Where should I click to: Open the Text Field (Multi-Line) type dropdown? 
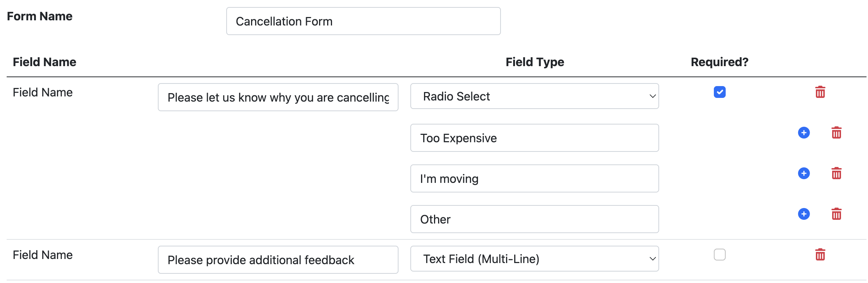534,259
